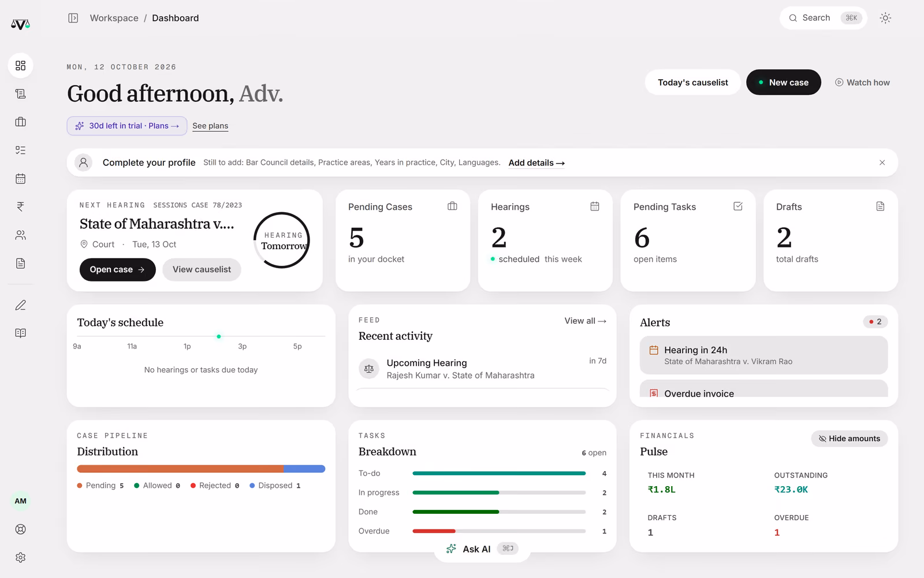Toggle light/dark theme sun icon

pos(885,18)
